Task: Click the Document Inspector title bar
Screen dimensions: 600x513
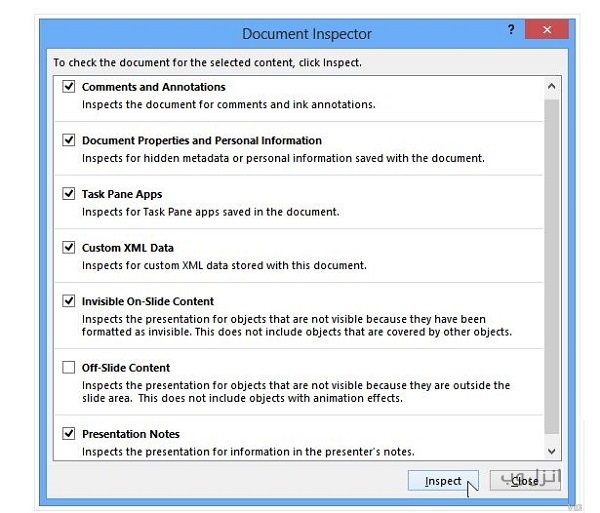Action: point(300,34)
